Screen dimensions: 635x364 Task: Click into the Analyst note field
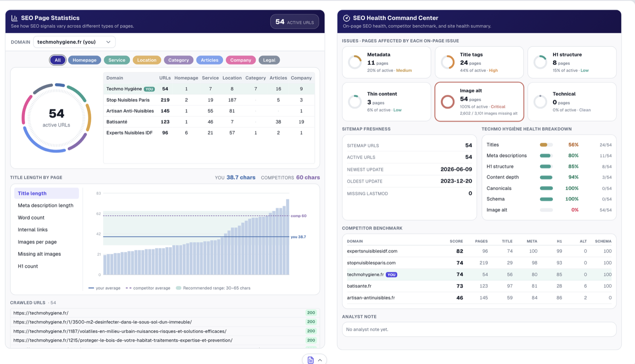coord(479,329)
